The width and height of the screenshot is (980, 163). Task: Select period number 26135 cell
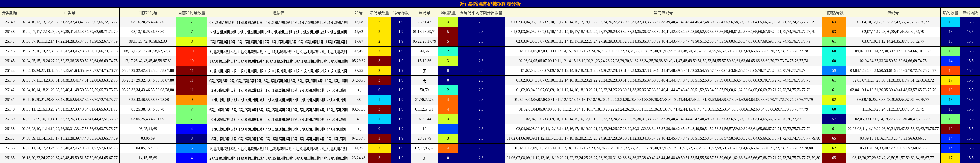click(10, 158)
